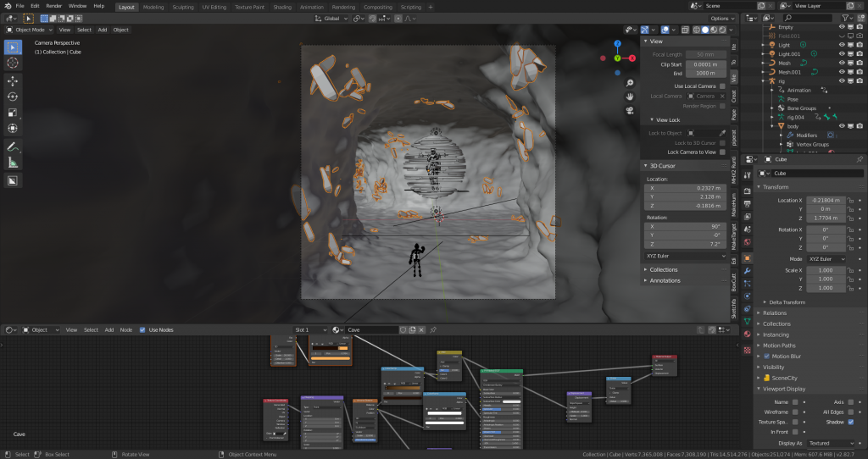Click the Clip Start value field
The height and width of the screenshot is (459, 868).
click(705, 64)
